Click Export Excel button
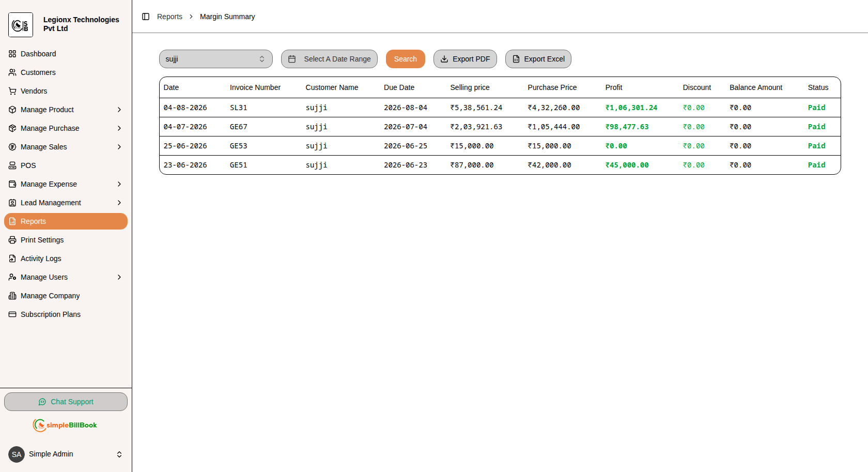This screenshot has height=472, width=868. (x=538, y=59)
